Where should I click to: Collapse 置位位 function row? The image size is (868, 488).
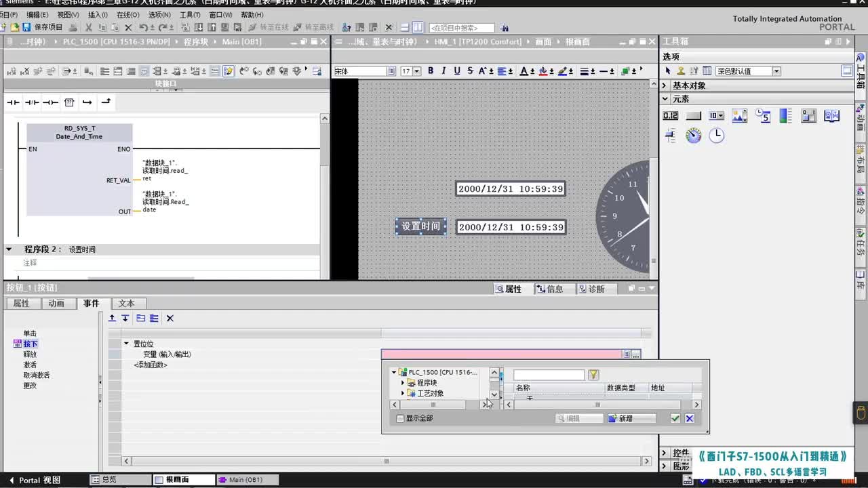pyautogui.click(x=126, y=344)
